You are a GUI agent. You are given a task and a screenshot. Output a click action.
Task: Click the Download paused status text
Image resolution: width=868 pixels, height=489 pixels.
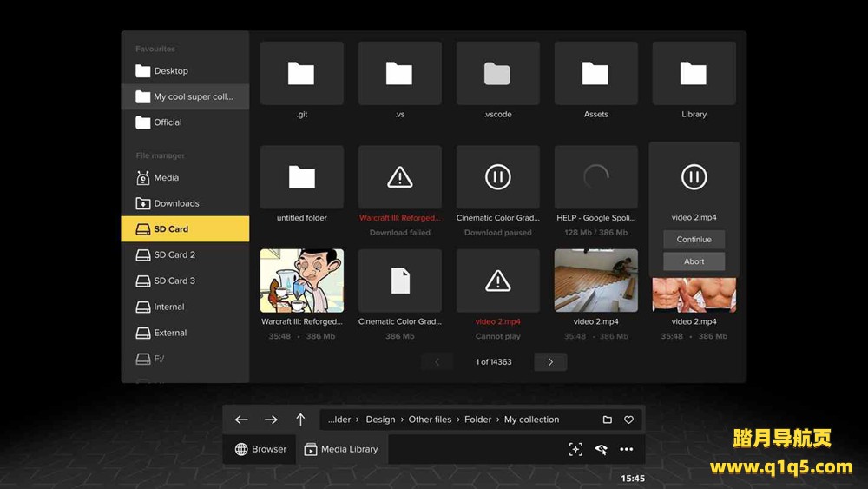[x=497, y=233]
